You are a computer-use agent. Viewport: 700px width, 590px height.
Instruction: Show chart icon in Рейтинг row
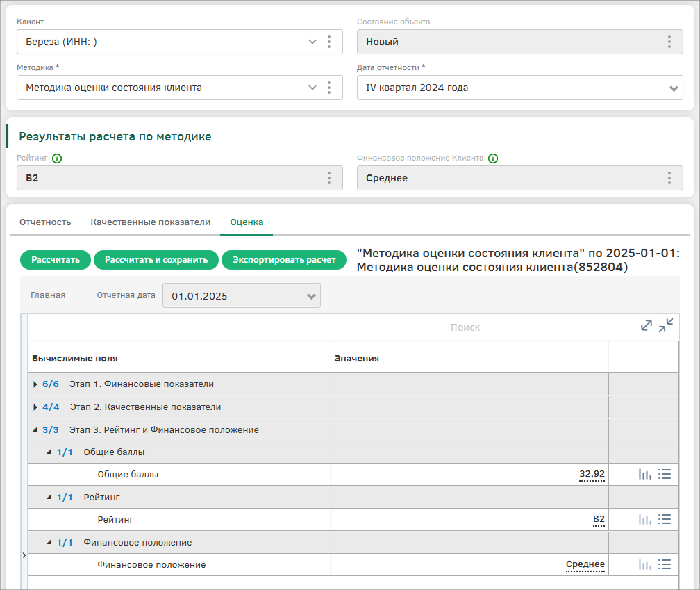pyautogui.click(x=645, y=519)
